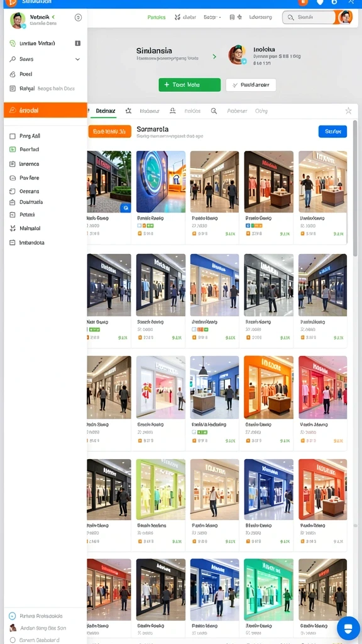The image size is (362, 644).
Task: Open the blue chat bubble at bottom-right
Action: pyautogui.click(x=348, y=628)
